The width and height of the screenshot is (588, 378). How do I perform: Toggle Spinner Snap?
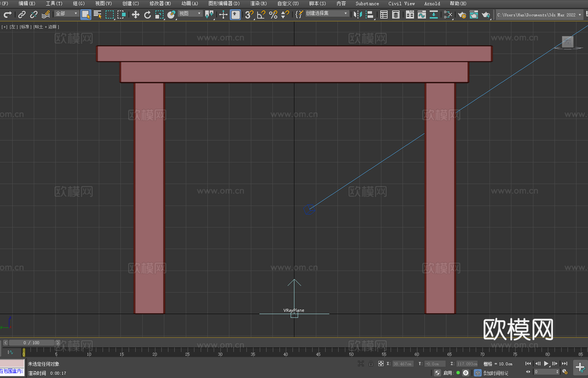pos(285,14)
